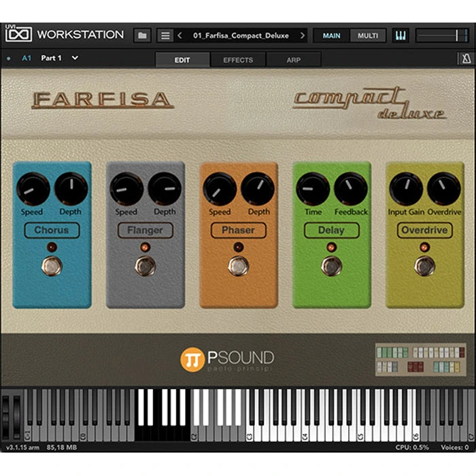
Task: Click the Phaser Speed knob
Action: pos(220,189)
